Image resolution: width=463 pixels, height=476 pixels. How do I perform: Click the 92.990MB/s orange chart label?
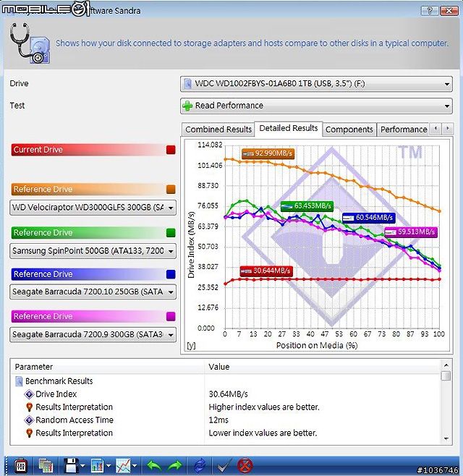pyautogui.click(x=268, y=153)
